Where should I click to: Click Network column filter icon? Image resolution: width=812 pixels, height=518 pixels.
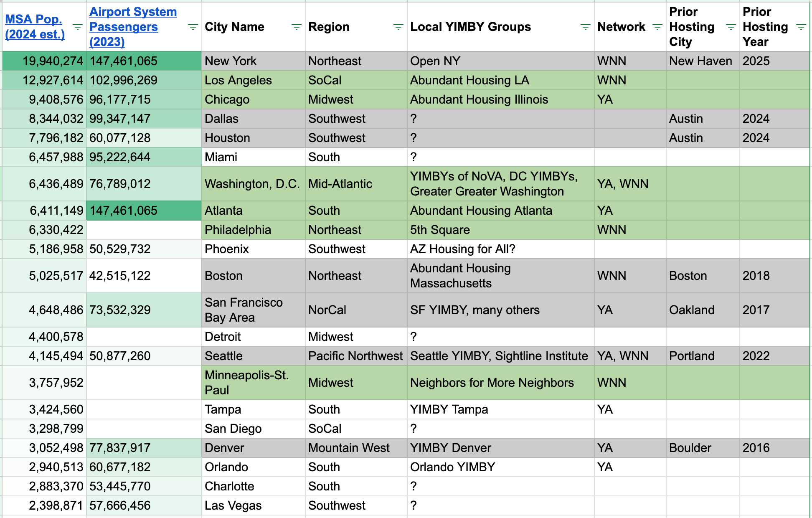[657, 27]
